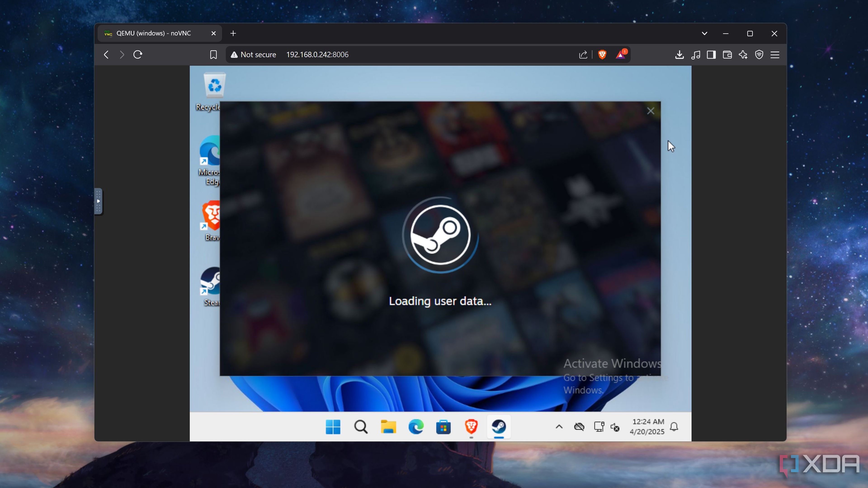Viewport: 868px width, 488px height.
Task: Open Microsoft Store in VM taskbar
Action: click(x=443, y=427)
